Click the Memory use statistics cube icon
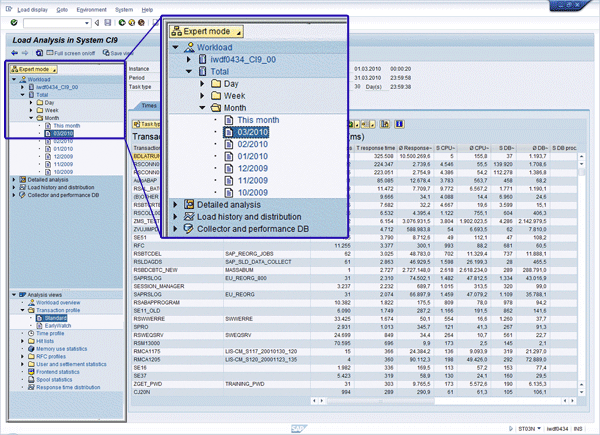 [31, 349]
